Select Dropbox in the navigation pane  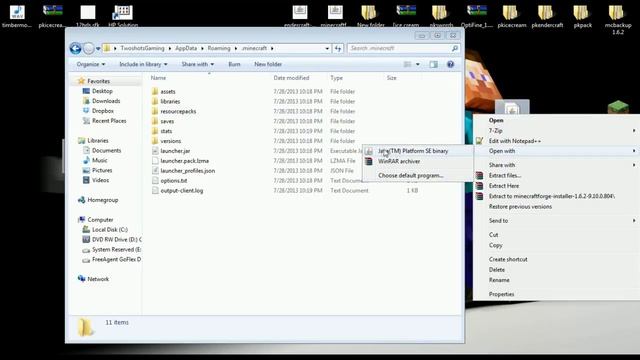pos(103,111)
